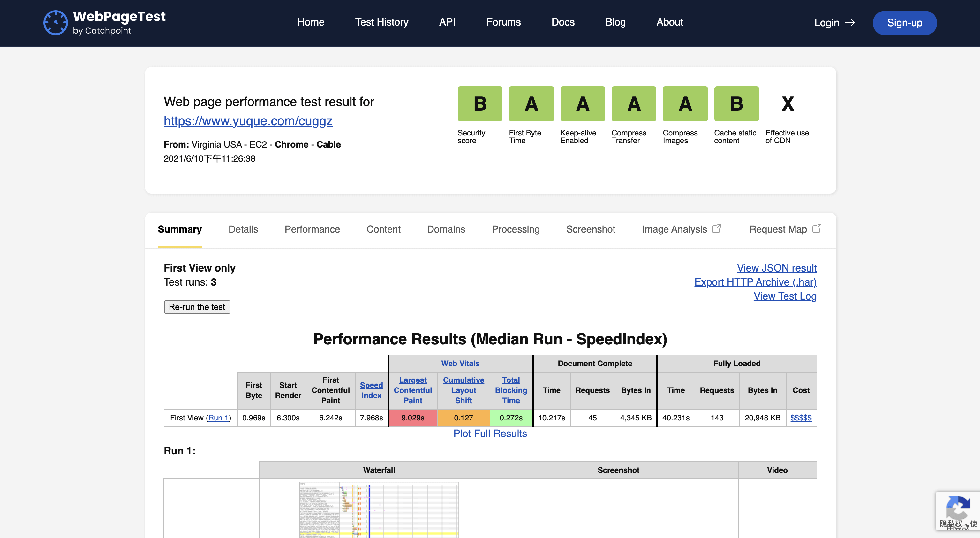980x538 pixels.
Task: Open Test History in navigation
Action: (381, 22)
